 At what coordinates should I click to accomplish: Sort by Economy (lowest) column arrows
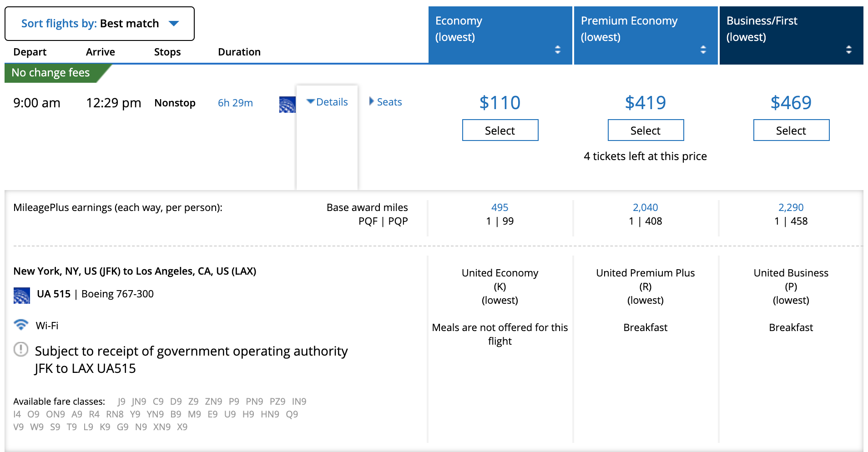tap(558, 50)
